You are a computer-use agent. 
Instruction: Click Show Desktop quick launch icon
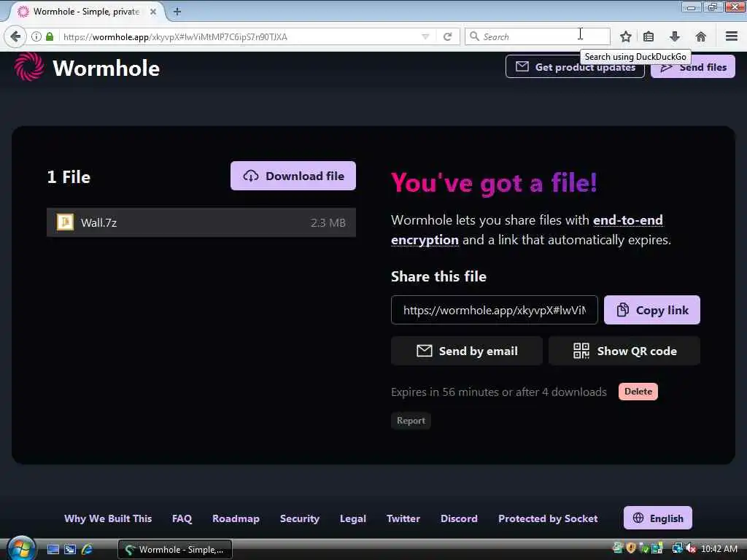point(53,550)
